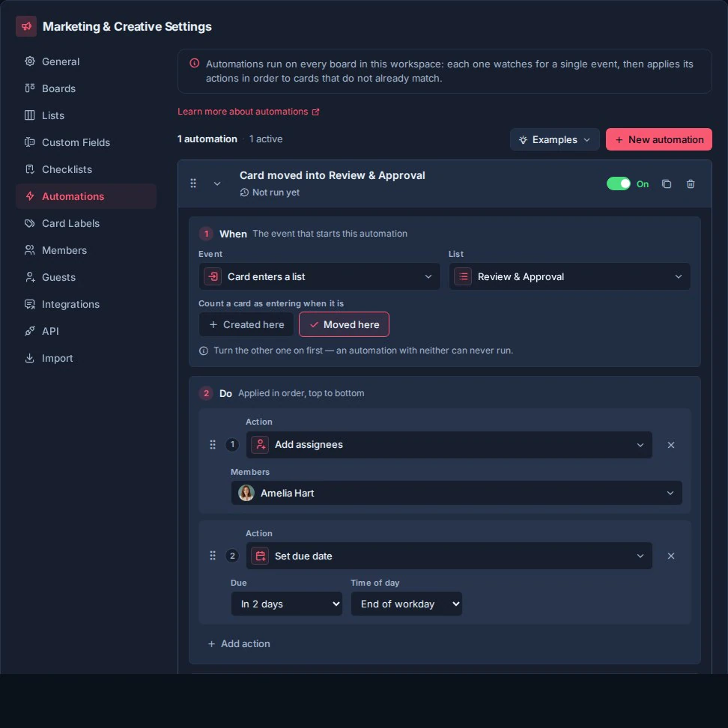The image size is (728, 728).
Task: Open the Examples dropdown menu
Action: pyautogui.click(x=554, y=139)
